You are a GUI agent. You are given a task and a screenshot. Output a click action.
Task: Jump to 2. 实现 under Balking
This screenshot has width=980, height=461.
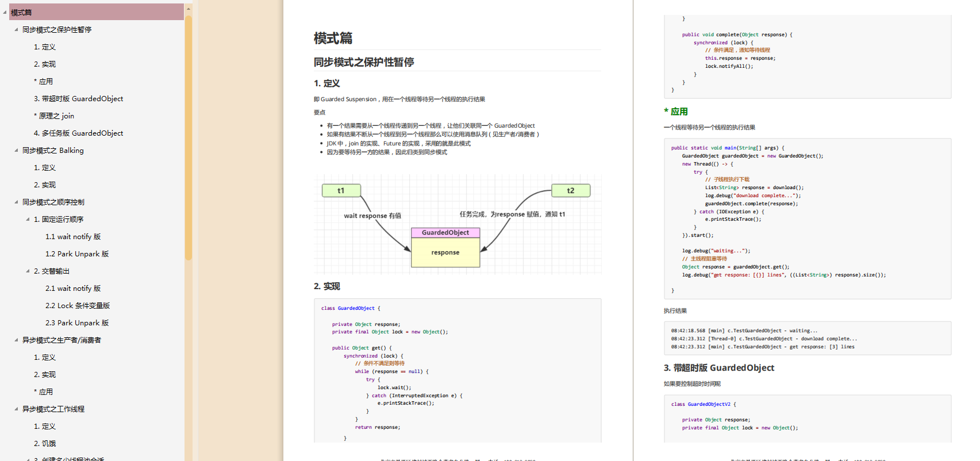tap(45, 185)
